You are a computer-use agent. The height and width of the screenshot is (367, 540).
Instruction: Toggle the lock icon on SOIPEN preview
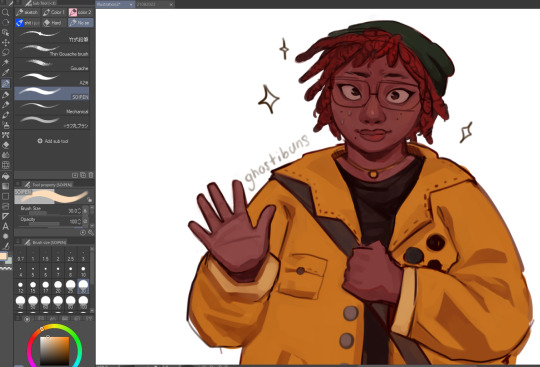89,199
